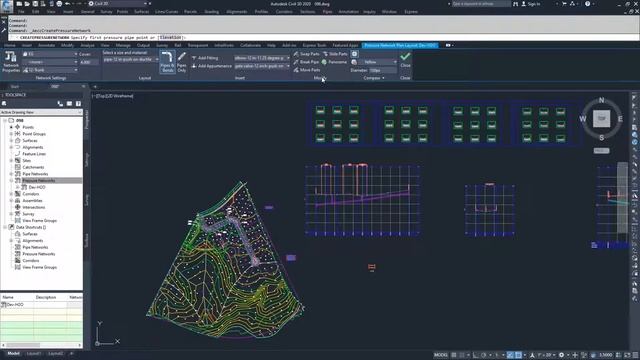Click the Top face of the ViewCube

601,118
